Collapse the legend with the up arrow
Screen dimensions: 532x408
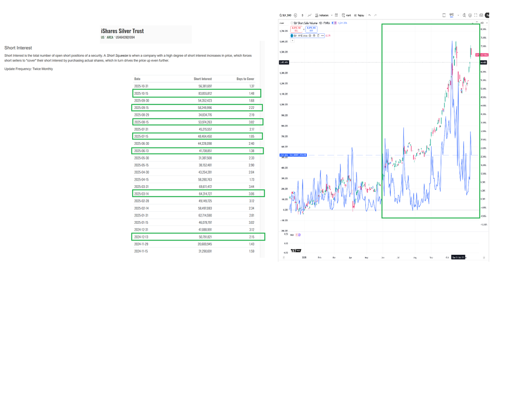click(293, 40)
